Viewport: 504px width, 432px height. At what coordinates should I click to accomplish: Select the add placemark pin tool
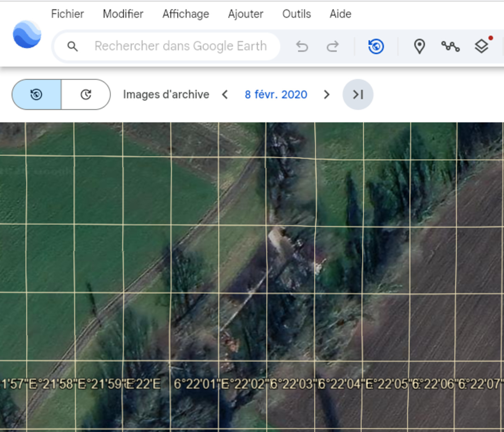(x=419, y=46)
